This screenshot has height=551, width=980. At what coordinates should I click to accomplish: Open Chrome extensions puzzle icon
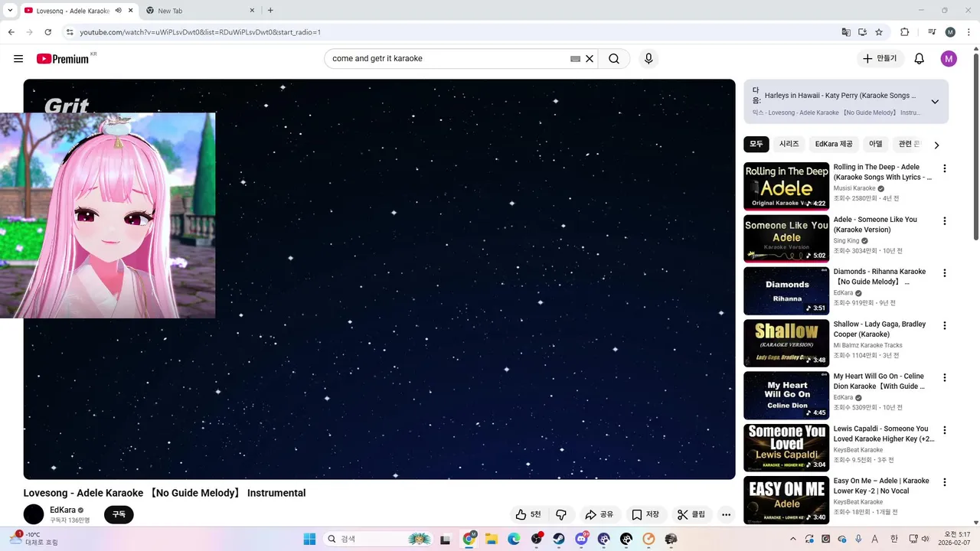[905, 32]
